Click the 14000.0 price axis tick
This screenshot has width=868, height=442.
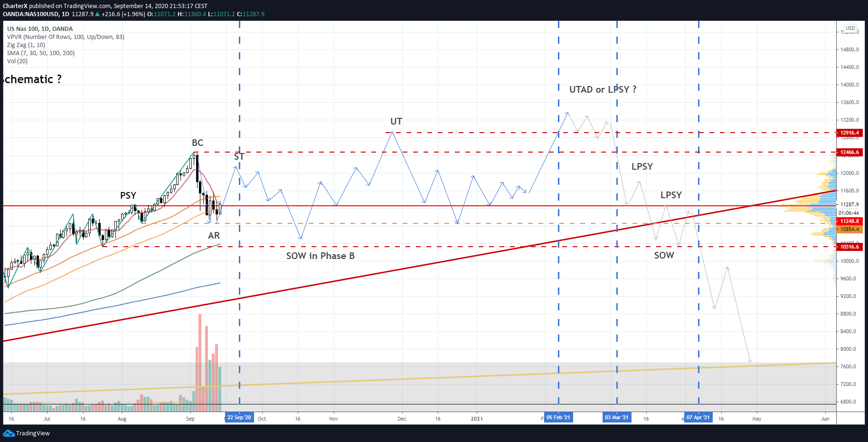(849, 85)
